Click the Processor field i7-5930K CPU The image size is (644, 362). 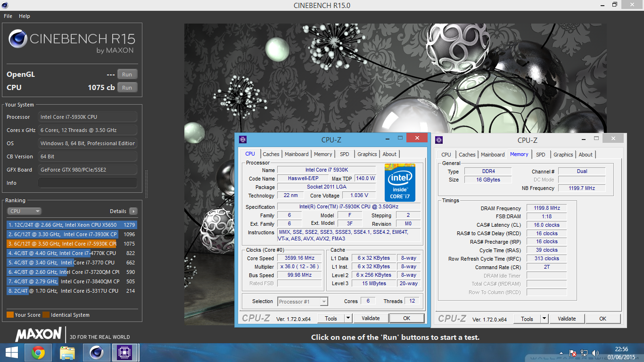tap(88, 117)
